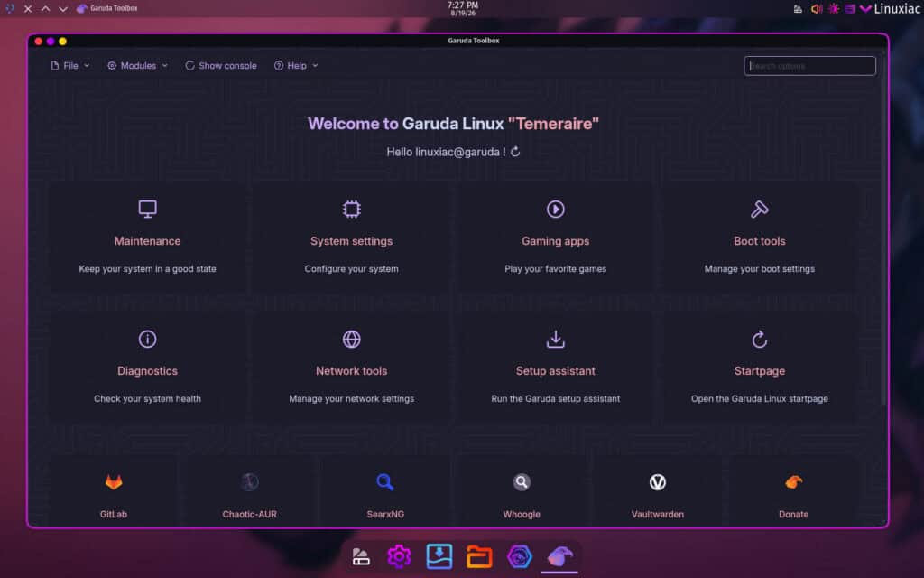924x578 pixels.
Task: Open the System settings chip icon
Action: [x=351, y=209]
